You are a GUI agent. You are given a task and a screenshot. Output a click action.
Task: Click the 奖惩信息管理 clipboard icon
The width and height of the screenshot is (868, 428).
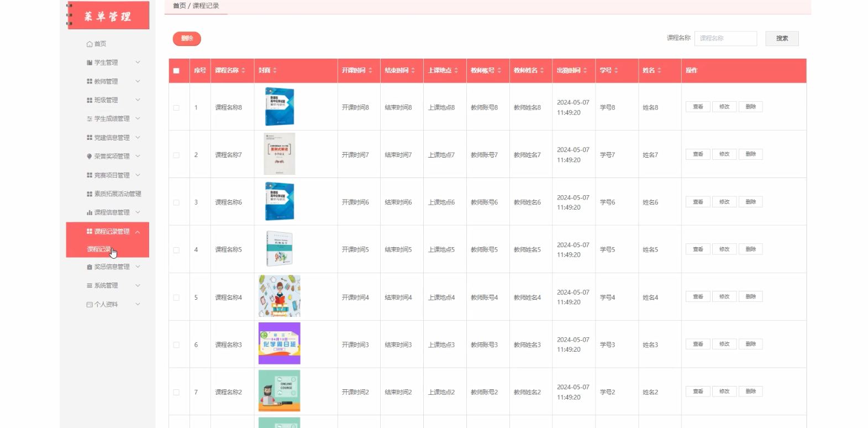pos(90,267)
